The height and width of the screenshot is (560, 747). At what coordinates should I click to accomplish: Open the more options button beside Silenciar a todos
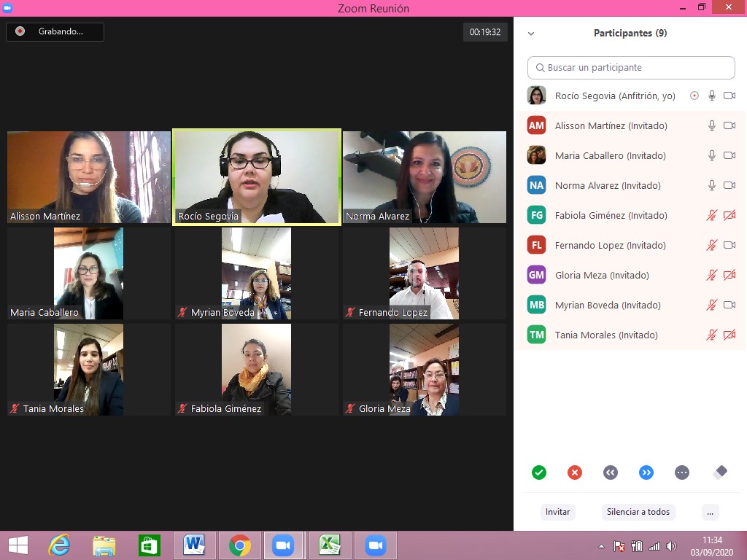710,512
